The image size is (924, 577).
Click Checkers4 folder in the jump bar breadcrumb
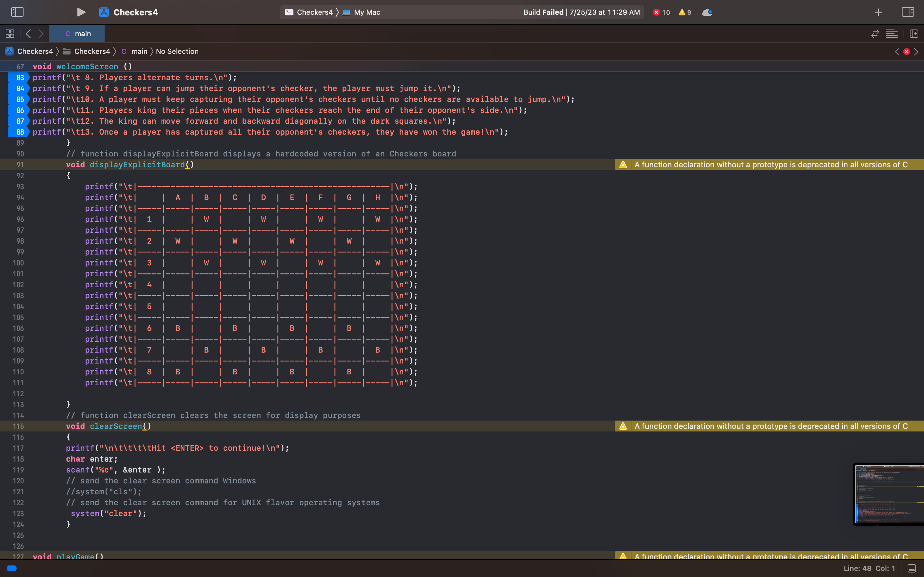(x=92, y=51)
